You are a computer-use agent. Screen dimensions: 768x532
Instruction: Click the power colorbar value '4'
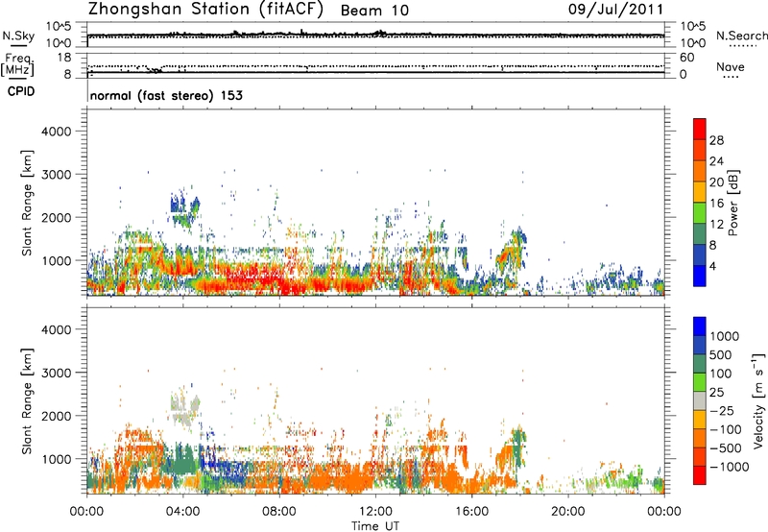point(713,266)
